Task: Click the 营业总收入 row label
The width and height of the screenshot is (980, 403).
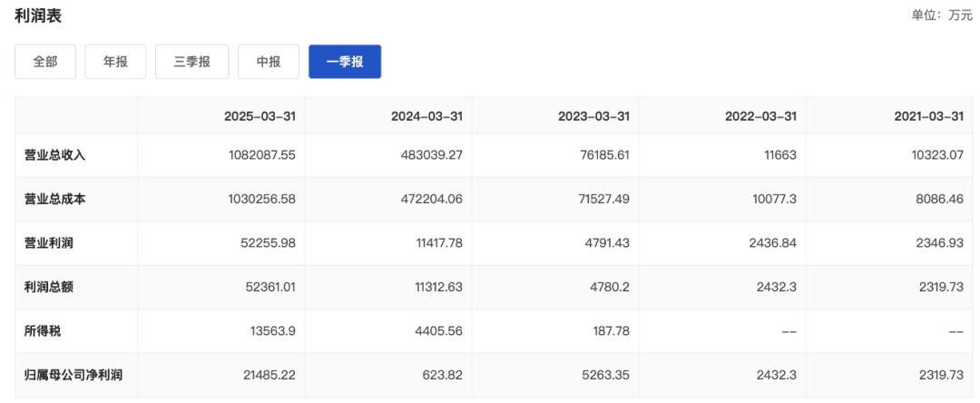Action: 55,155
